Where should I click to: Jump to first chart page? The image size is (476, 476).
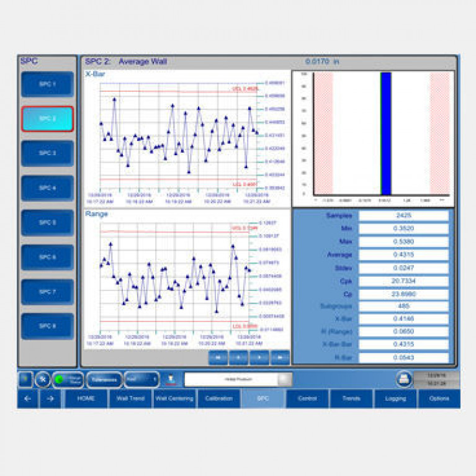point(218,357)
